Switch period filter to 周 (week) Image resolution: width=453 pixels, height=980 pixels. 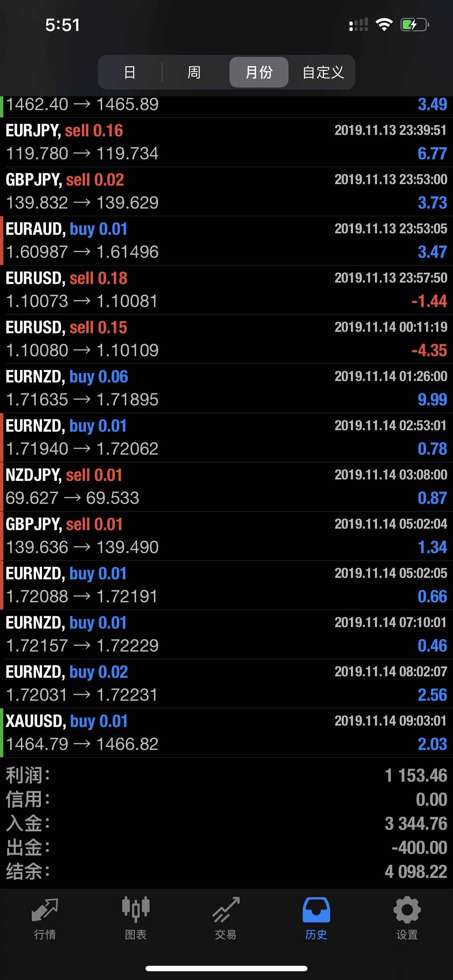pyautogui.click(x=194, y=72)
